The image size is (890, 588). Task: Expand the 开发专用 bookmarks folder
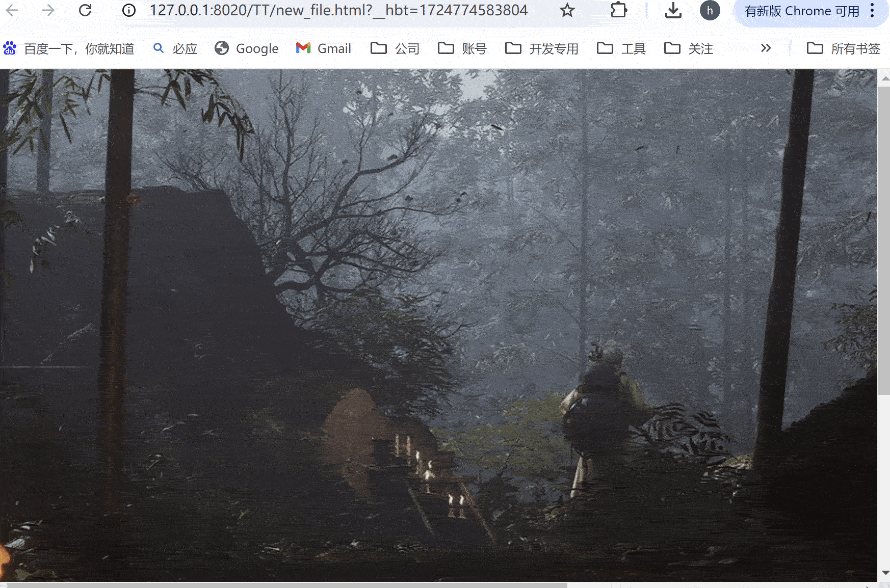pyautogui.click(x=542, y=48)
